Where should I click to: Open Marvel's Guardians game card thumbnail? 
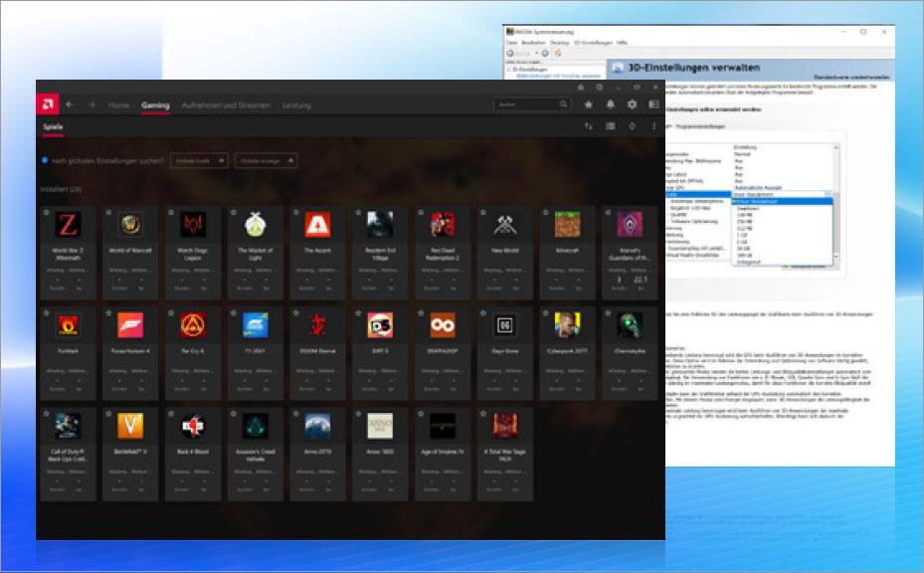pyautogui.click(x=630, y=225)
